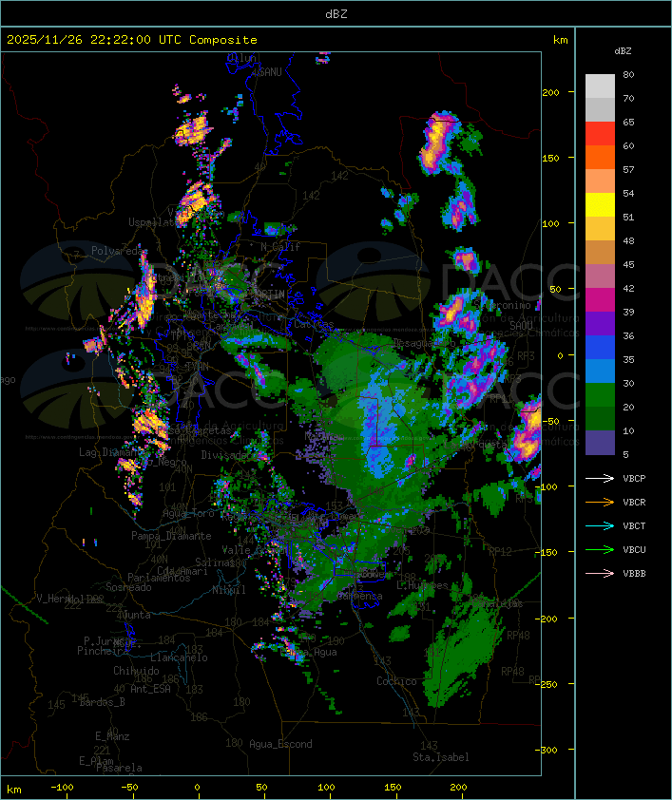Click the N_Calif place label on map

[280, 246]
